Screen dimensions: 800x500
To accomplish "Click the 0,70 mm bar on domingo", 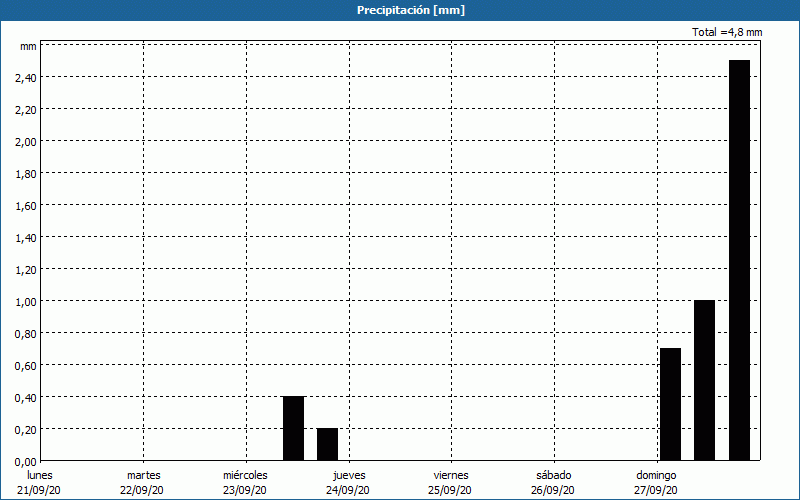I will tap(670, 405).
